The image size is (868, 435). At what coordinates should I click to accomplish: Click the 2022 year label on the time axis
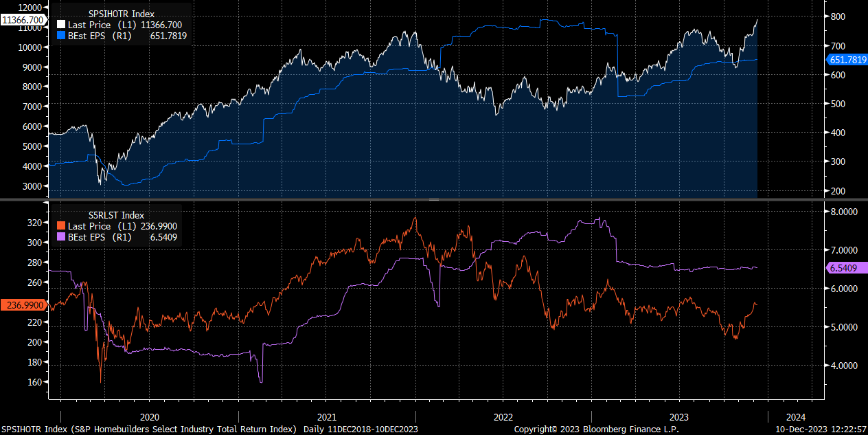(x=503, y=417)
